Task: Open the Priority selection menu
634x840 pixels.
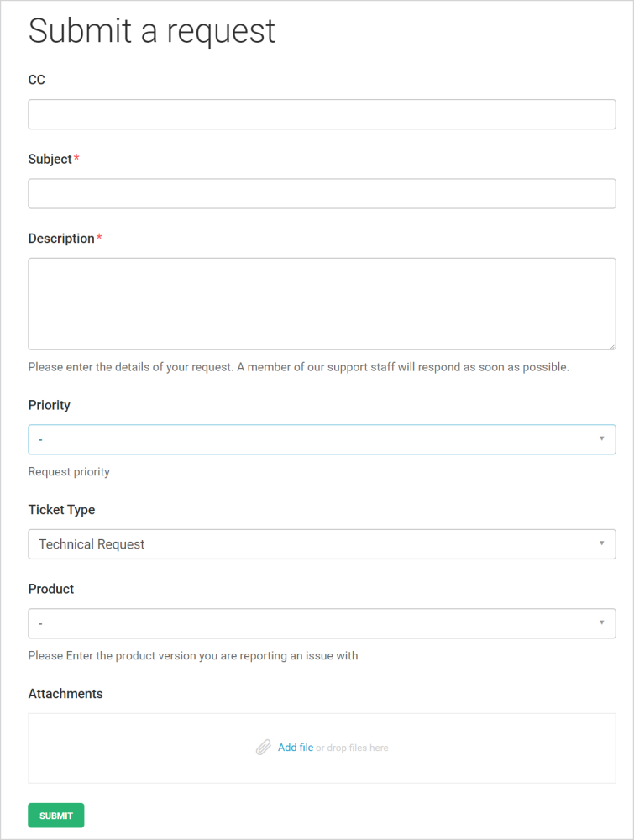Action: (322, 438)
